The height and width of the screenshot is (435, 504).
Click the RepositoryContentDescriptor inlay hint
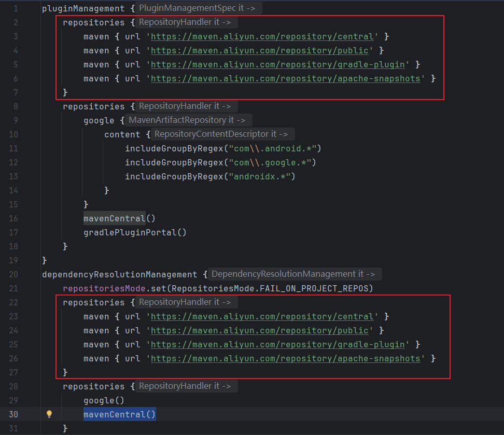223,134
